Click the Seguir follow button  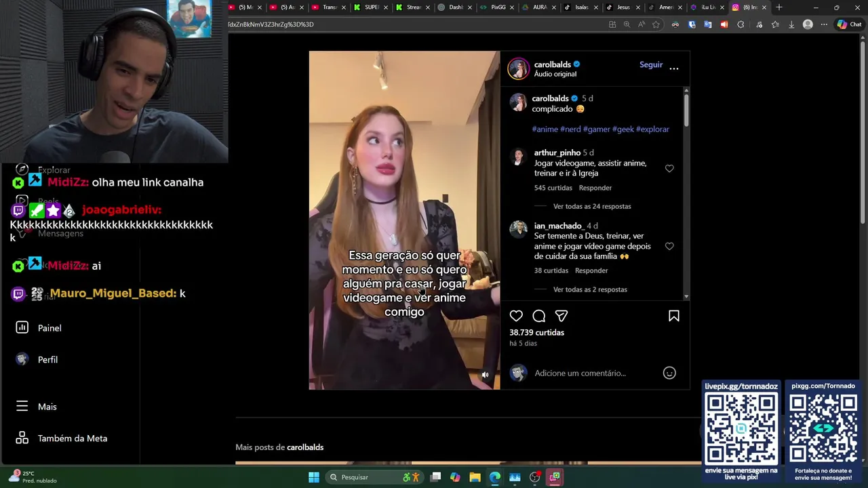(651, 64)
